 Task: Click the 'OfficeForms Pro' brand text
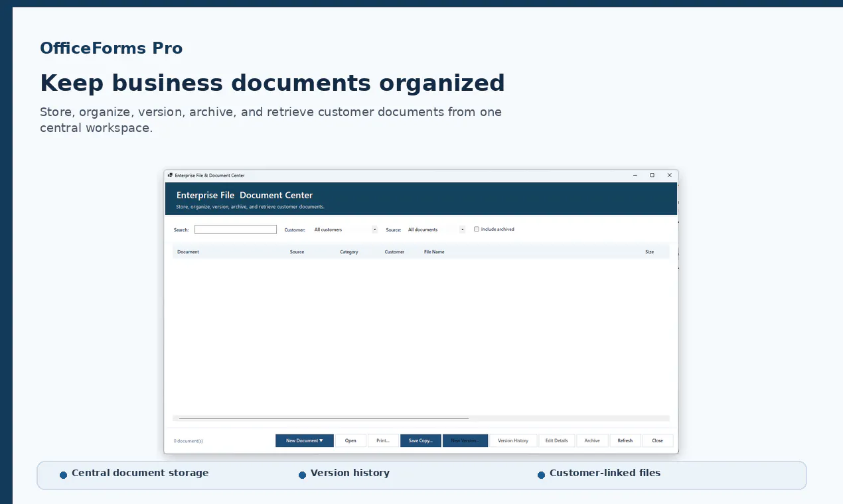(x=111, y=48)
